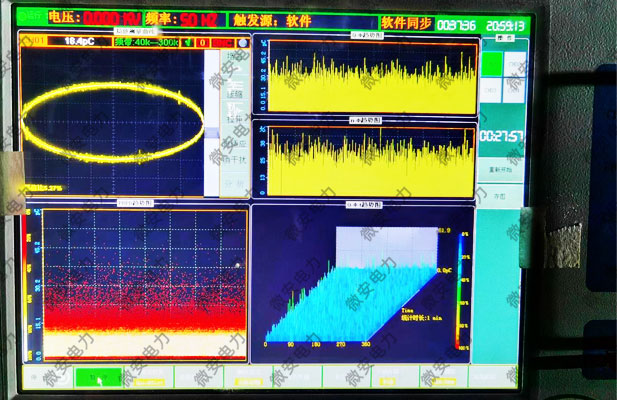Select the elliptical Lissajous display
The image size is (617, 400).
112,120
